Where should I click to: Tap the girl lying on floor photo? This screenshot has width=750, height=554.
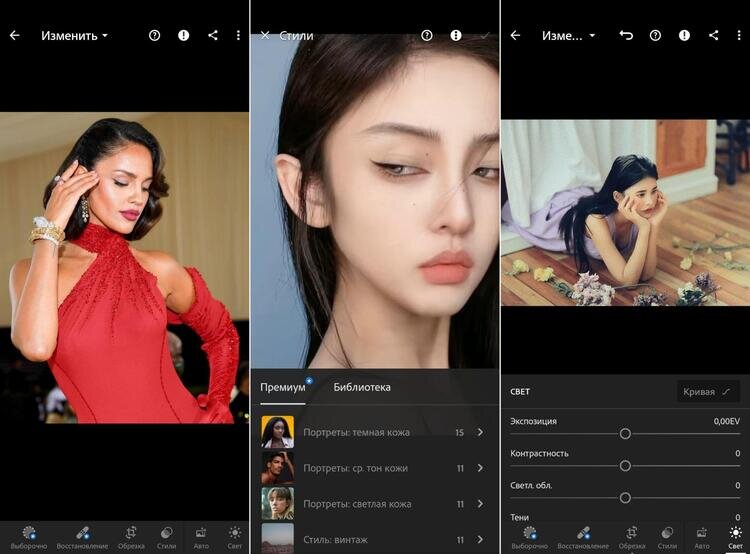(625, 213)
